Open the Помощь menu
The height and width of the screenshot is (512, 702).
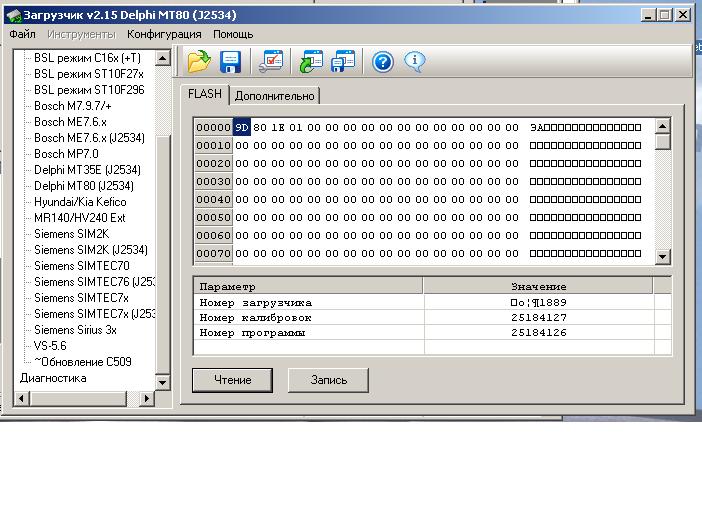click(x=233, y=34)
